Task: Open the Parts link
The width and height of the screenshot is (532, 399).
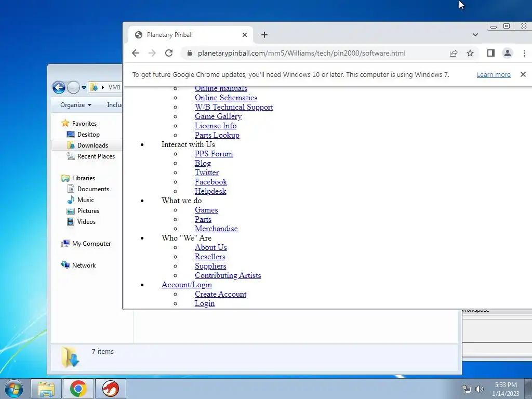Action: click(x=203, y=219)
